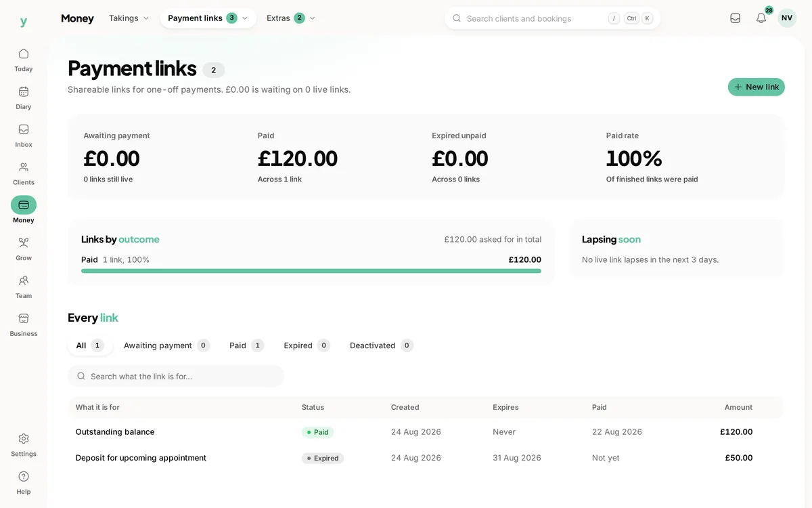Focus the Search clients and bookings field
This screenshot has height=508, width=812.
tap(552, 18)
